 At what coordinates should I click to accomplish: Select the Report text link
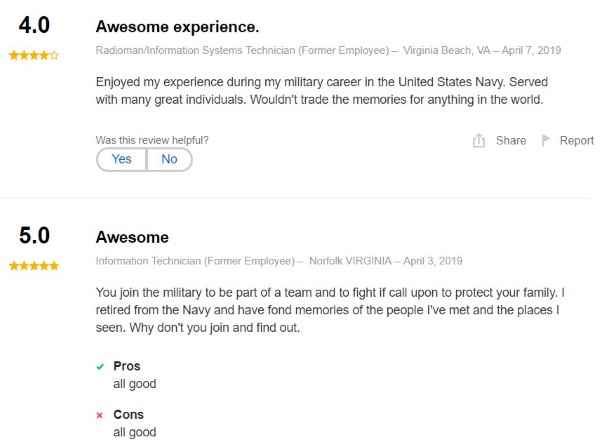pyautogui.click(x=576, y=141)
